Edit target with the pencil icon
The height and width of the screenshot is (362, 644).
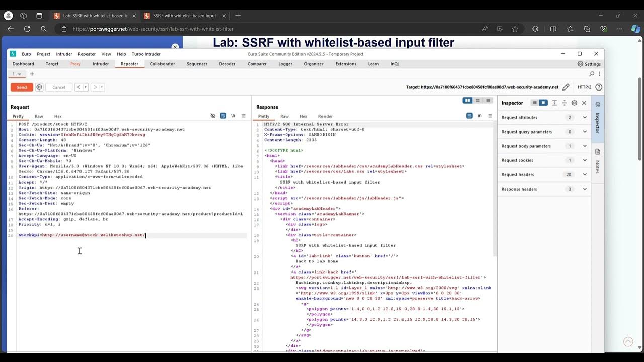pos(566,87)
